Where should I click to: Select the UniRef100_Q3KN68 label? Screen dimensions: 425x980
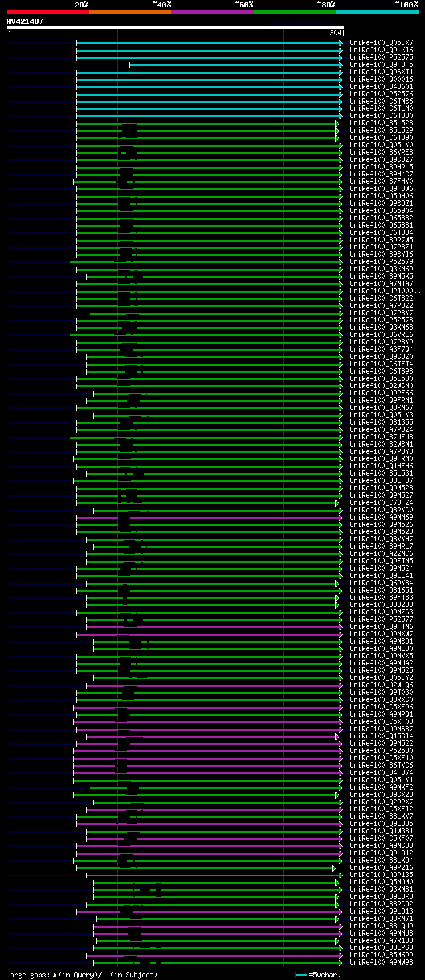click(x=381, y=328)
